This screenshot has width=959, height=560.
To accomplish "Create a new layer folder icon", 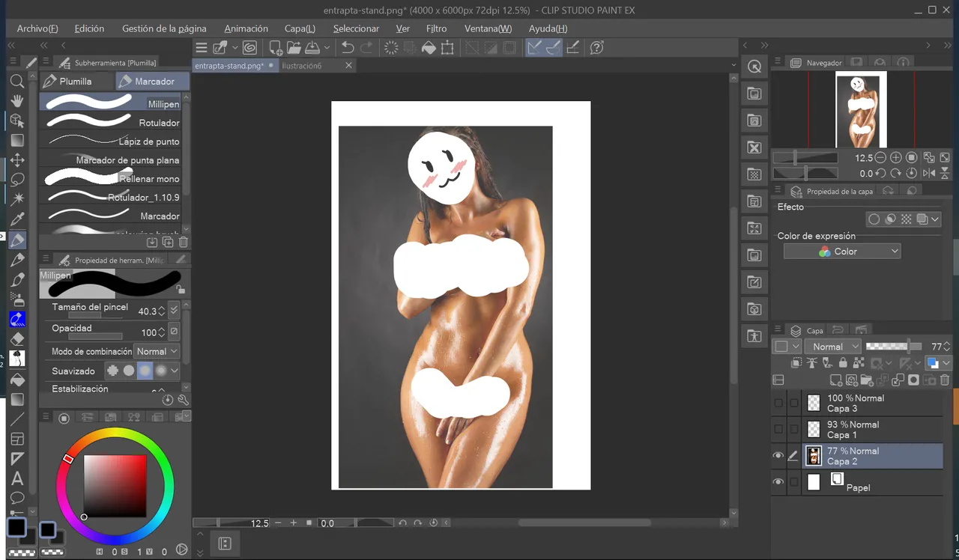I will [x=867, y=380].
